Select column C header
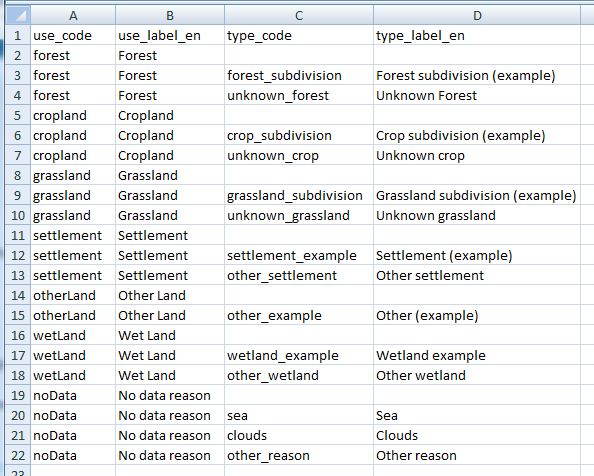594x476 pixels. click(299, 15)
